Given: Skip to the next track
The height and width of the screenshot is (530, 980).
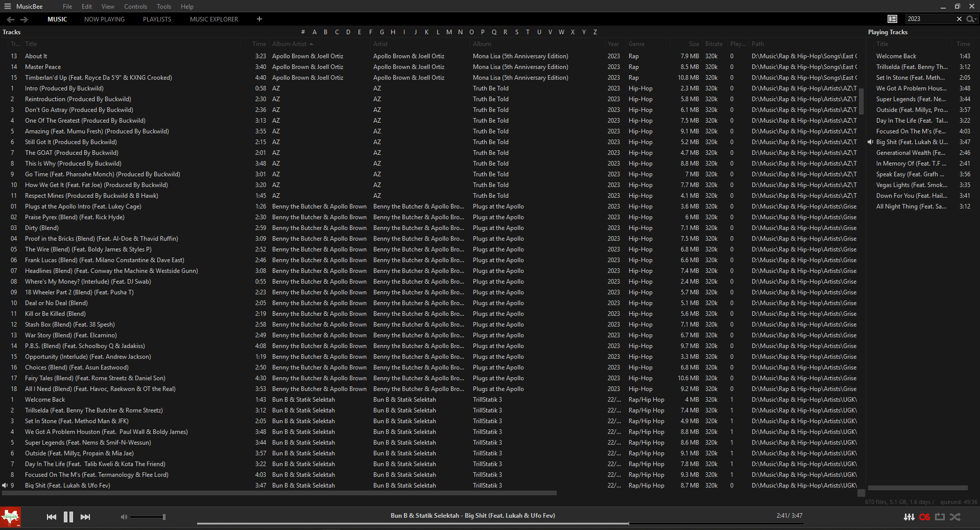Looking at the screenshot, I should click(x=85, y=517).
